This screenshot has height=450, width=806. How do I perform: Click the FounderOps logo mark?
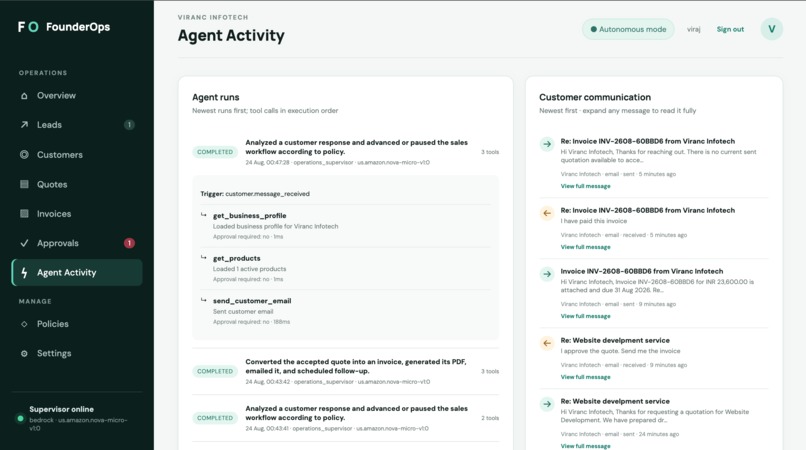28,27
